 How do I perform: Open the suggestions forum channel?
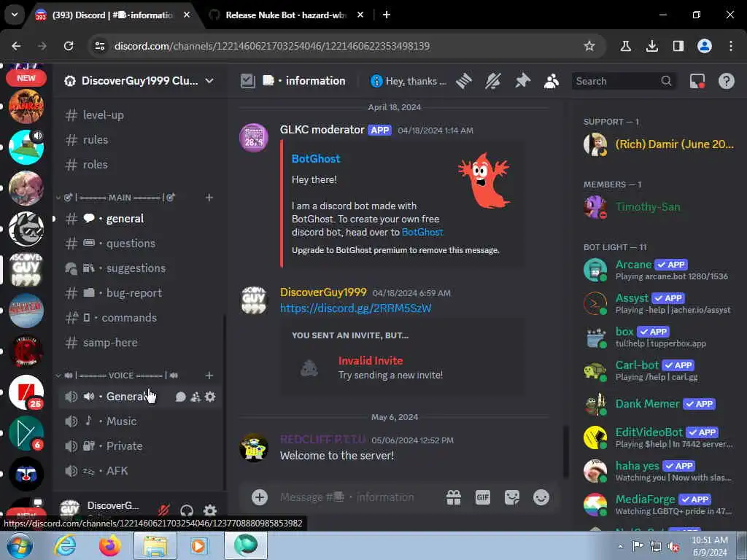(x=140, y=268)
